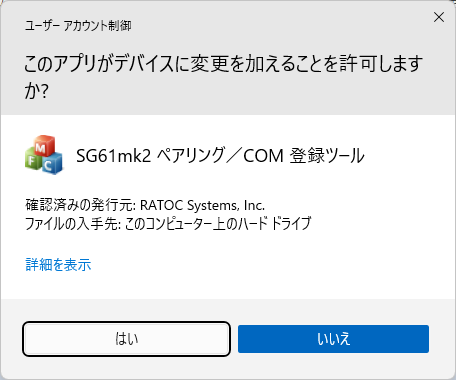Click the 確認済みの発行元 label

tap(79, 205)
